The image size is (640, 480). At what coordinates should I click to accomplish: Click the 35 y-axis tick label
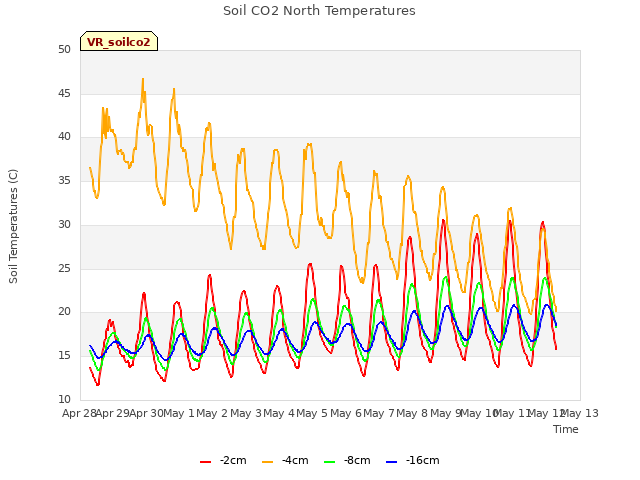click(64, 180)
